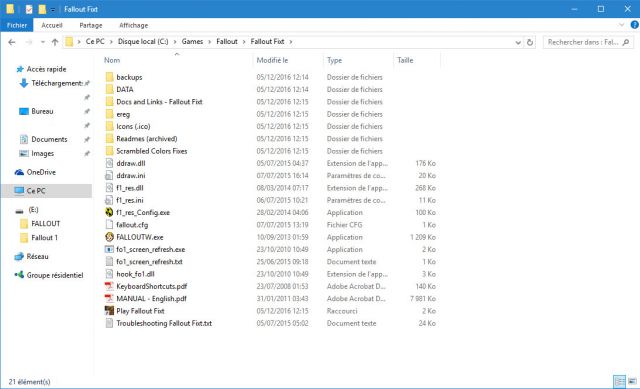
Task: Select Docs and Links - Fallout Fixt
Action: pos(159,102)
